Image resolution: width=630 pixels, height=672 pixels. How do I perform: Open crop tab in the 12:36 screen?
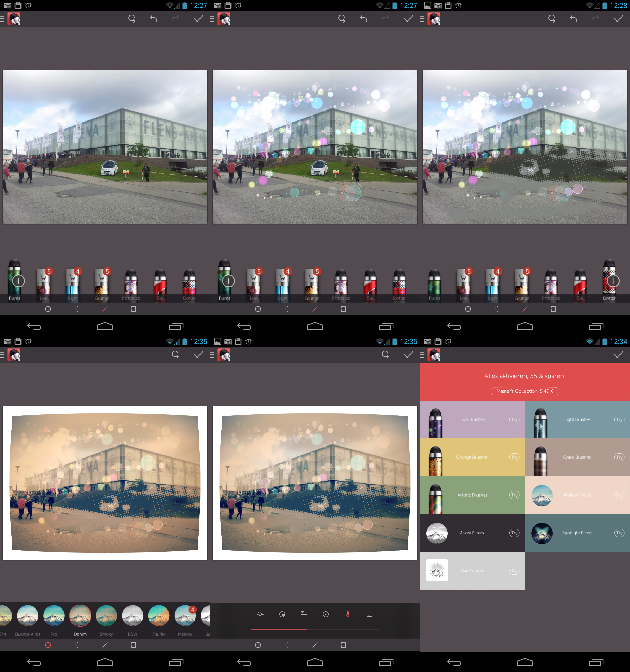371,645
